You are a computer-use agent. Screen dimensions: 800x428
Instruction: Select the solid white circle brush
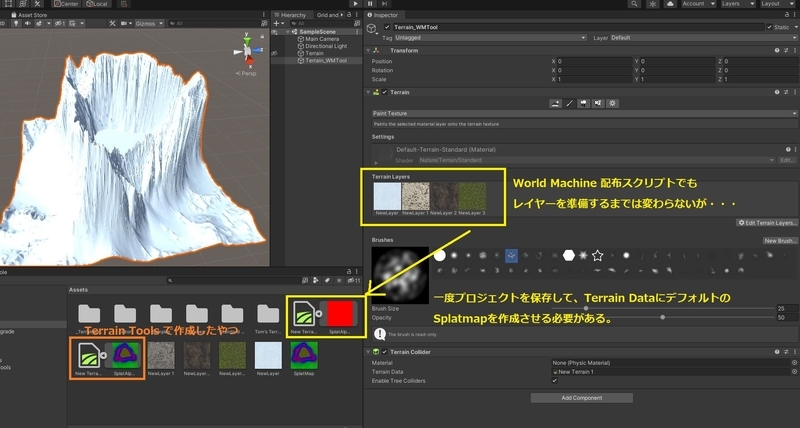440,256
